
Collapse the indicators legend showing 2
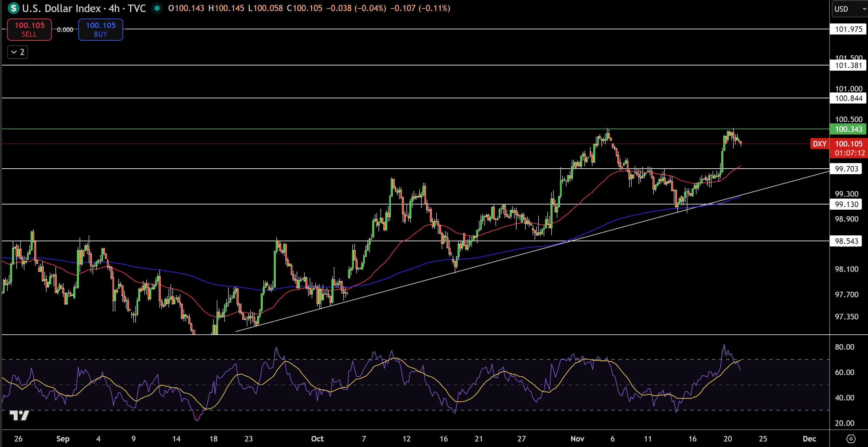click(x=17, y=52)
